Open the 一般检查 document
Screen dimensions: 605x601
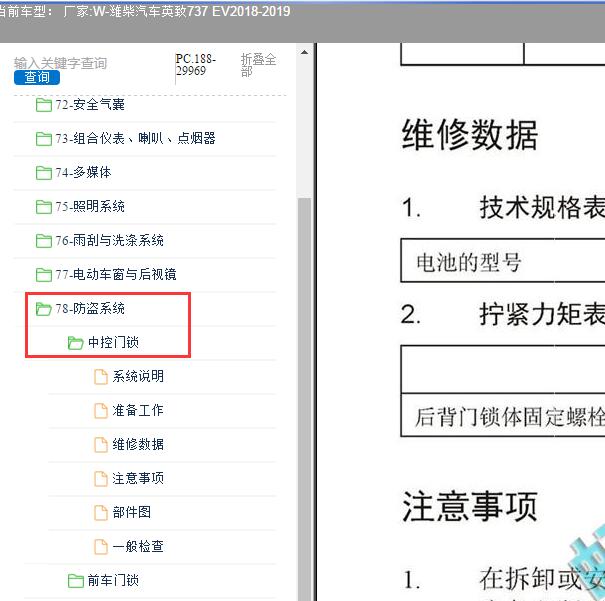(x=138, y=546)
